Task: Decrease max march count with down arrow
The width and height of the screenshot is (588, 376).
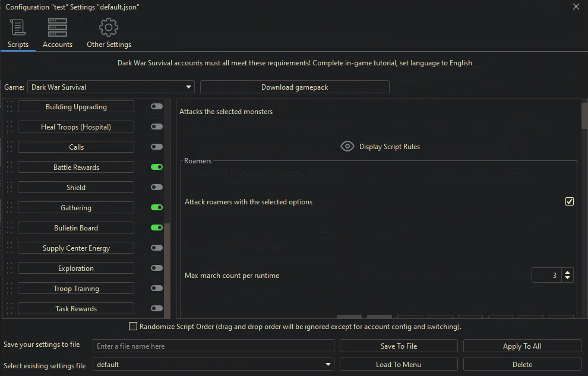Action: [x=568, y=279]
